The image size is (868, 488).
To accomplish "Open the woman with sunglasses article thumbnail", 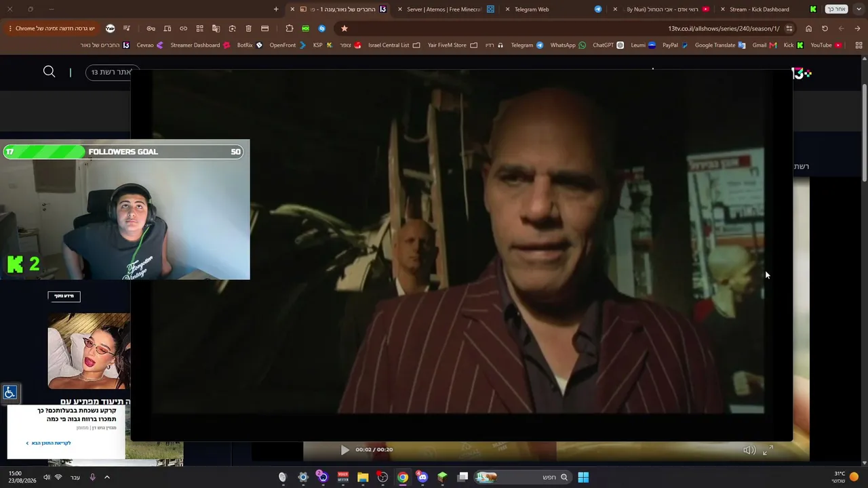I will pyautogui.click(x=89, y=351).
